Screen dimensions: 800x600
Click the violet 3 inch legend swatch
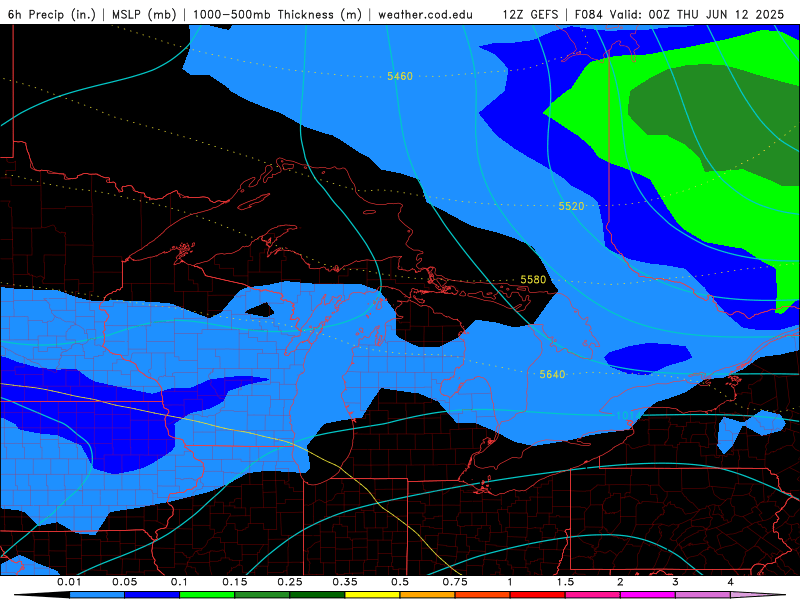pos(703,595)
